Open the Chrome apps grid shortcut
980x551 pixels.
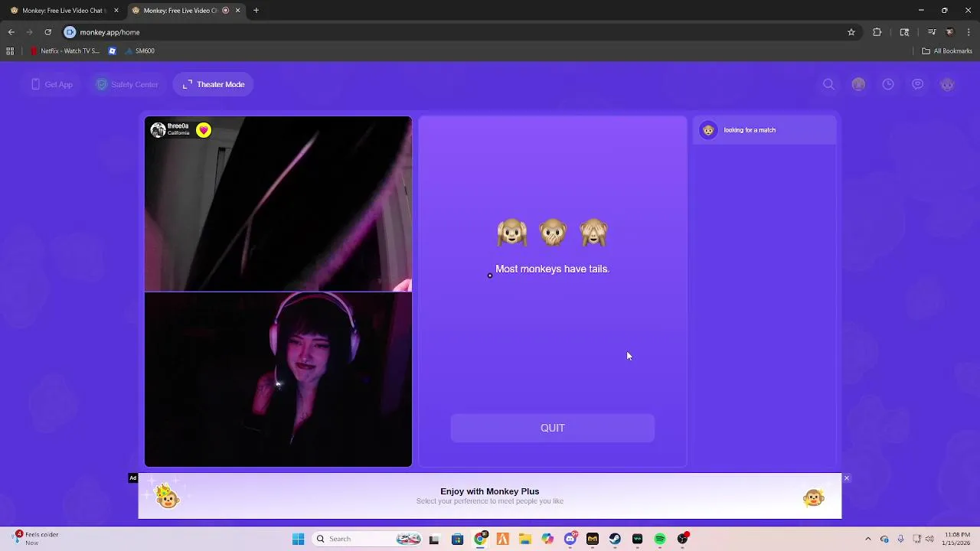[10, 51]
